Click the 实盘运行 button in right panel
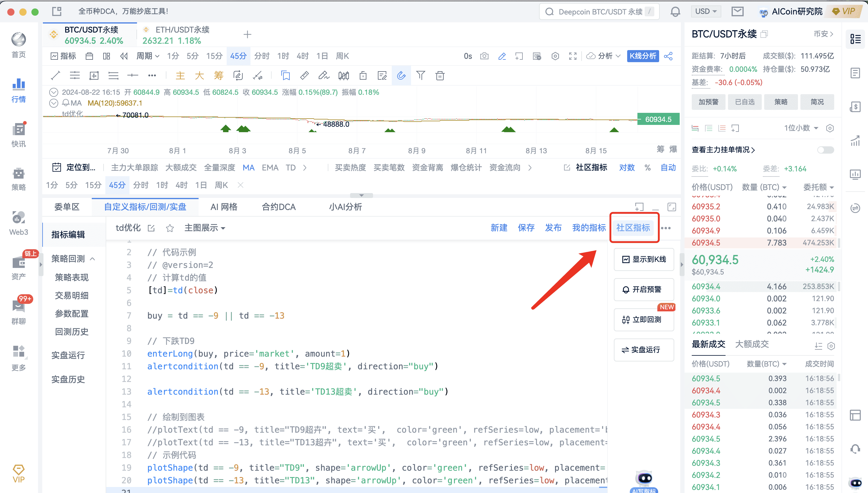 [644, 350]
